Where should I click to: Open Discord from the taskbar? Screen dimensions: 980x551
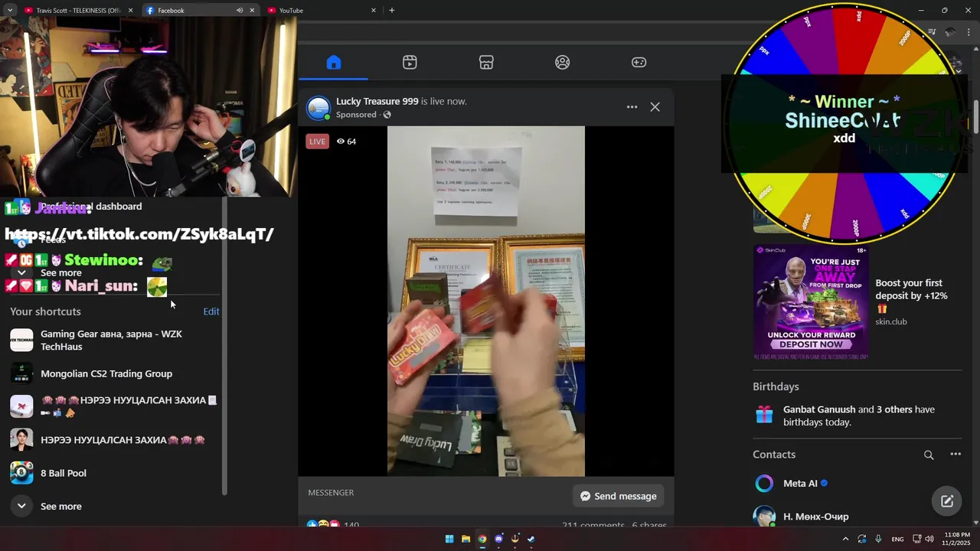(498, 539)
